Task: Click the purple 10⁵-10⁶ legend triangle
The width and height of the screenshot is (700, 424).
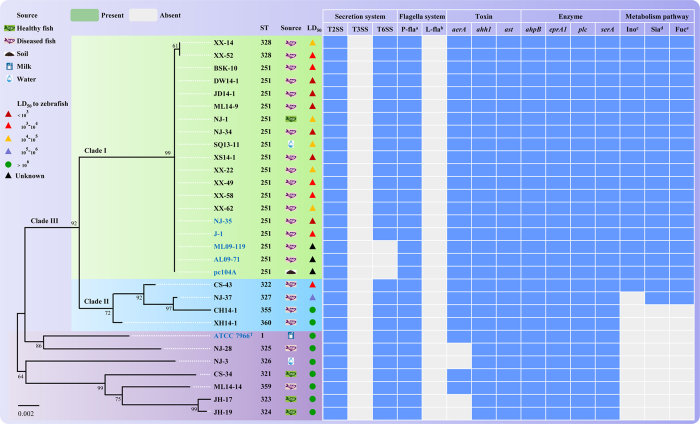Action: [8, 151]
